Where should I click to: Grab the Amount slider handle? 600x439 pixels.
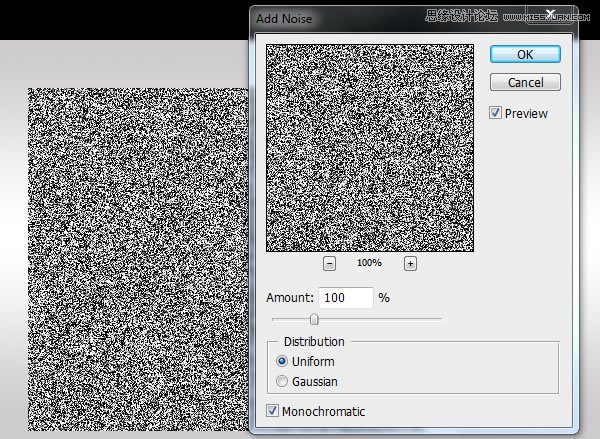coord(314,319)
